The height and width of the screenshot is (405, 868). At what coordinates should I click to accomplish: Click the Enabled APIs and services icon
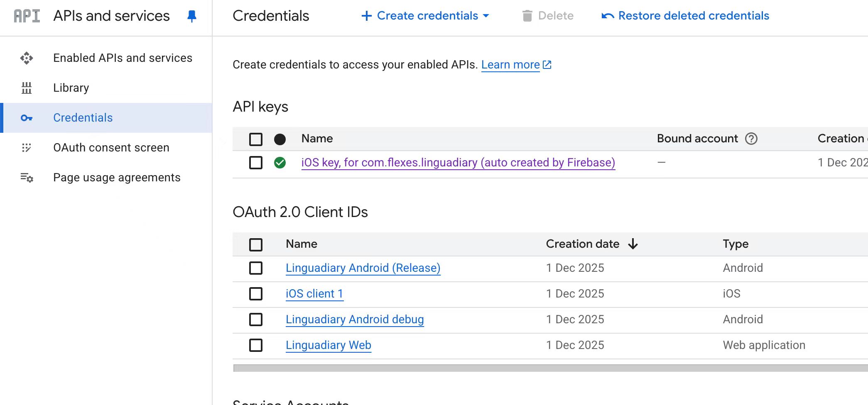pos(27,58)
